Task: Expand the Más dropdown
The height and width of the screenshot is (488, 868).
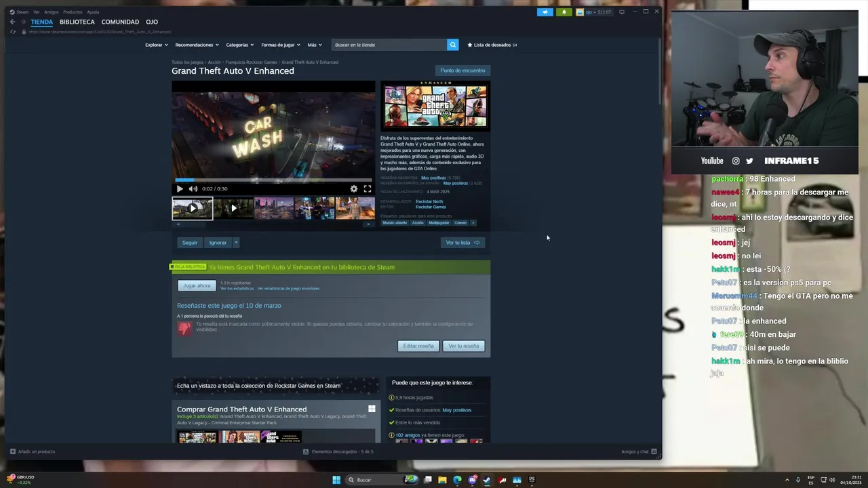Action: tap(314, 45)
